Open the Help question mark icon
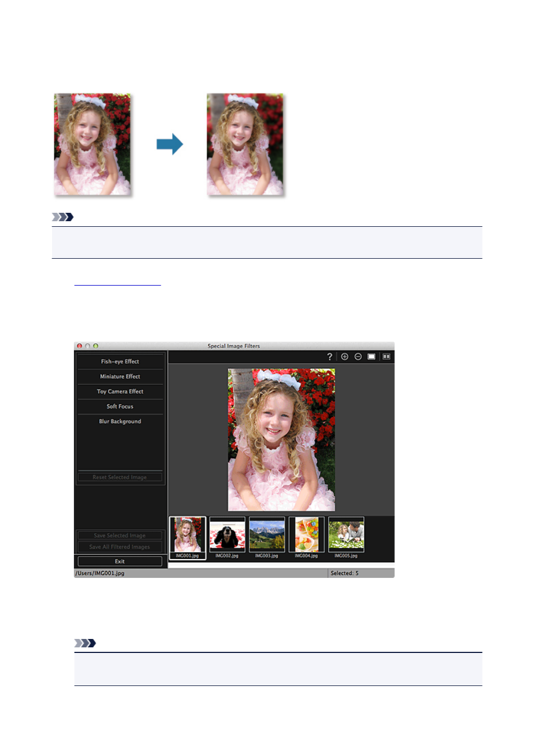The image size is (534, 756). (330, 357)
